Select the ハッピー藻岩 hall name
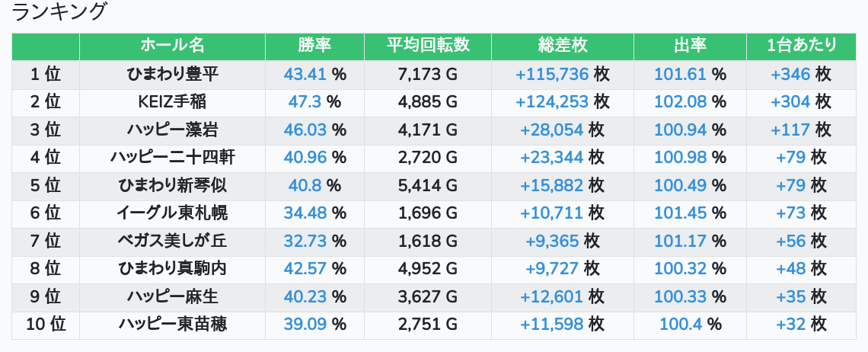 pos(172,130)
